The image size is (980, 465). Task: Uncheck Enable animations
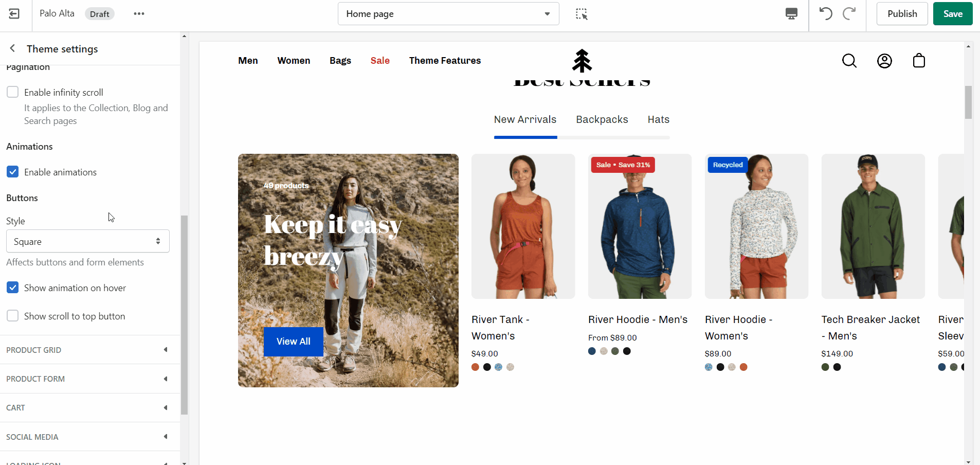point(13,172)
